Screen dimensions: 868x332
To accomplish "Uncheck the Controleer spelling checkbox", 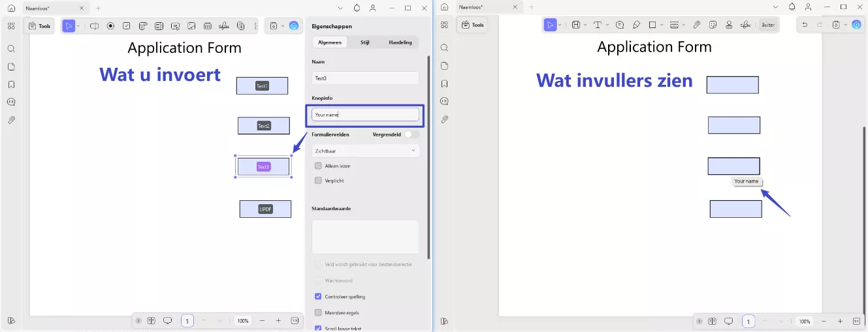I will point(318,297).
